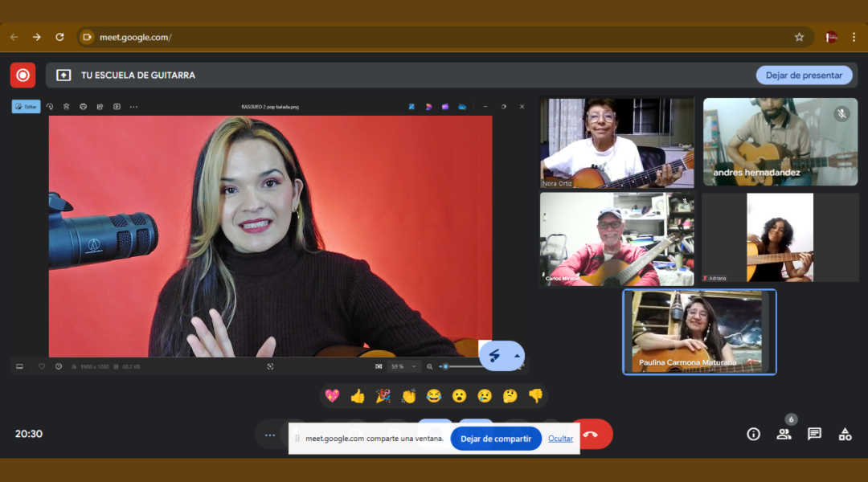
Task: Send the thumbs up reaction
Action: coord(358,396)
